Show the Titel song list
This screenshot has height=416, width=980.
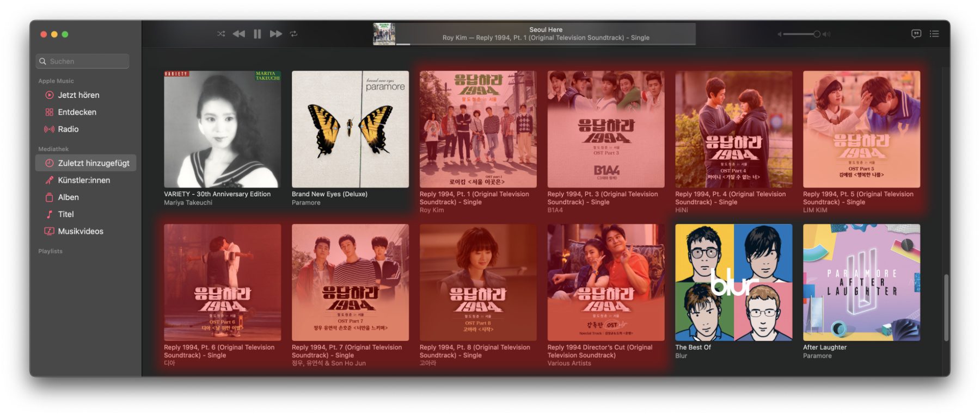pyautogui.click(x=66, y=214)
